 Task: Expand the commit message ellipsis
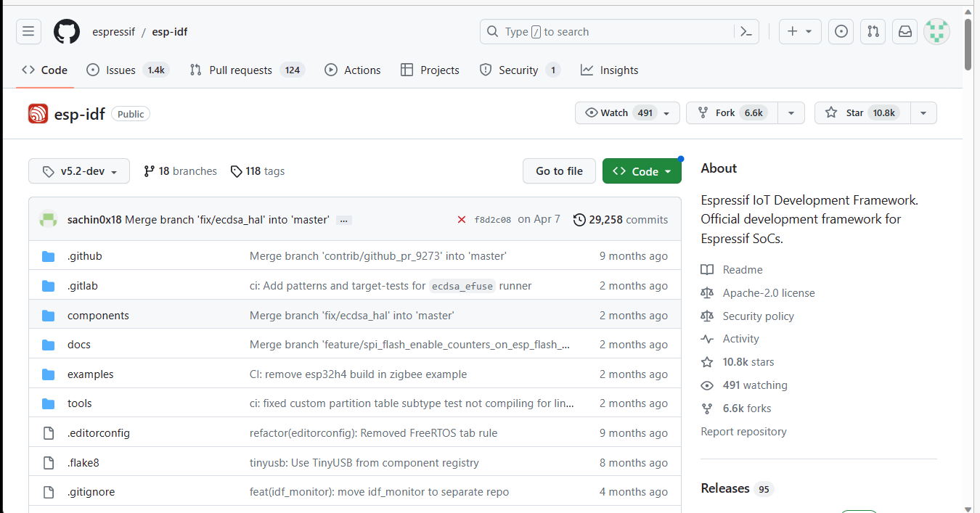coord(344,220)
